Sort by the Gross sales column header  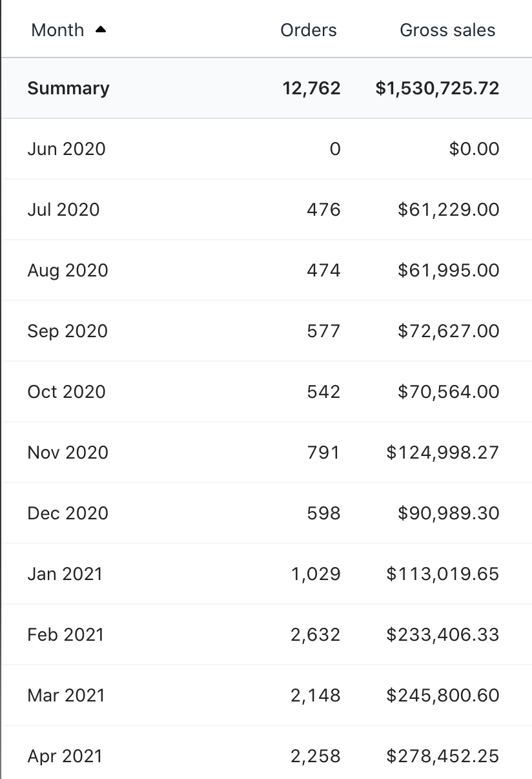tap(447, 30)
